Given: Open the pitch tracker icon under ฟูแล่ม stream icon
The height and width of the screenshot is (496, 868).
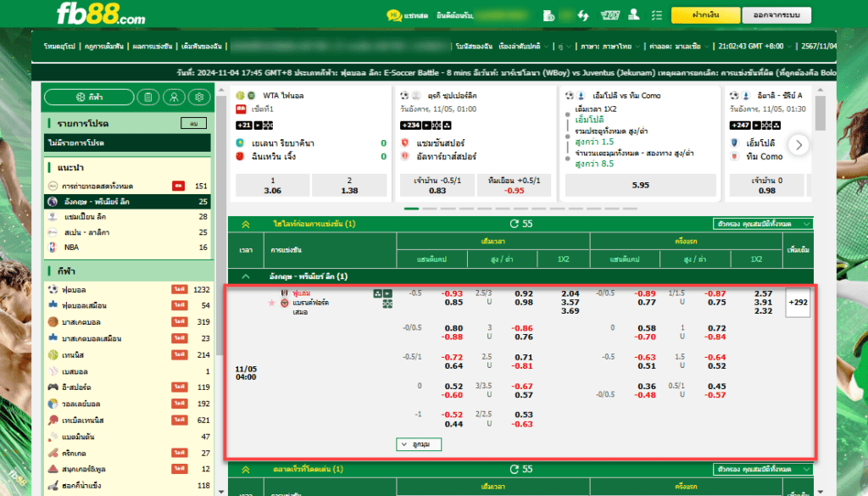Looking at the screenshot, I should point(387,304).
